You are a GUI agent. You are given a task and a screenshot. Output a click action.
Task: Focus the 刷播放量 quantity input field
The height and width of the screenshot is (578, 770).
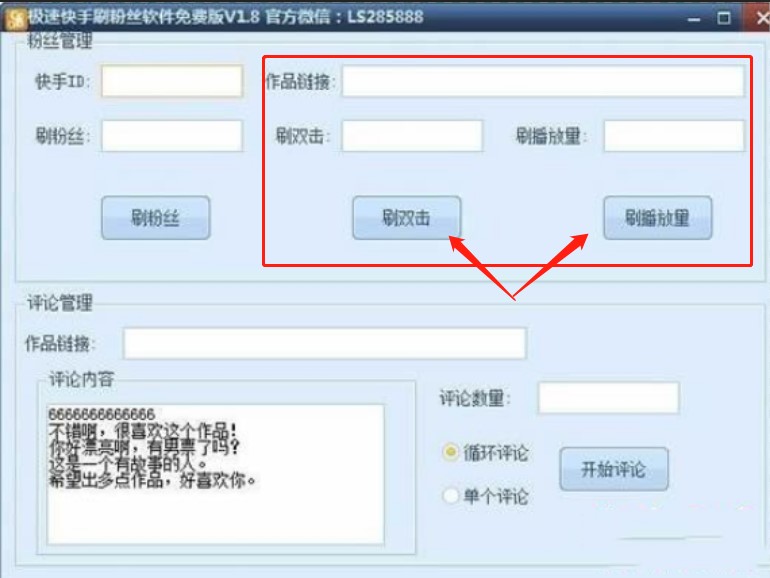click(x=674, y=136)
